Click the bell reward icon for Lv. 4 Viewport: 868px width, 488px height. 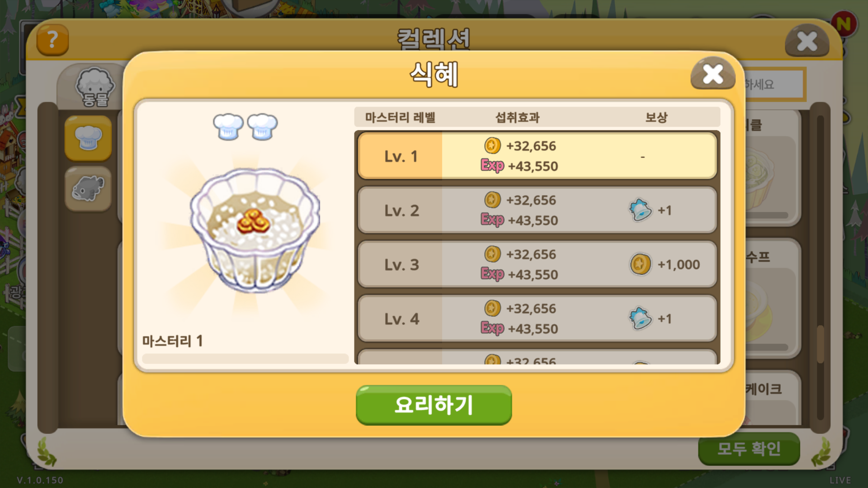click(x=640, y=319)
